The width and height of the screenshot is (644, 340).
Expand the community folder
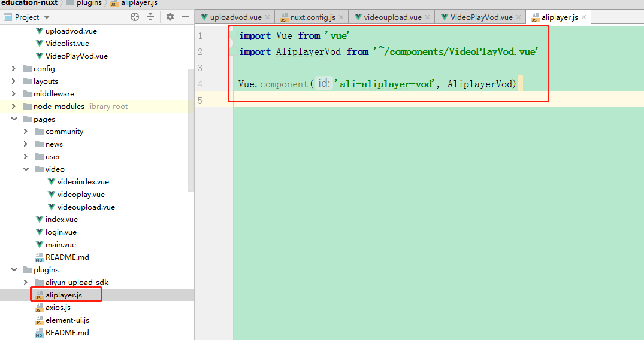(x=26, y=132)
